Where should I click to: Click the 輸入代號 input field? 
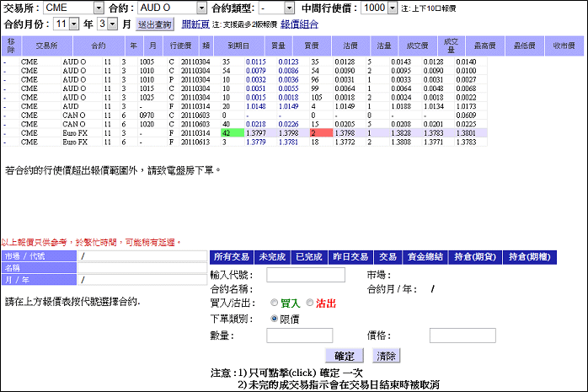306,275
